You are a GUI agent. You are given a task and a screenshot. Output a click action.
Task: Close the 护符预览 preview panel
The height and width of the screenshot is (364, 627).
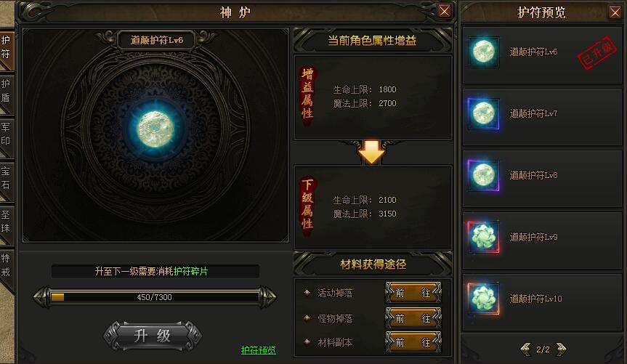pos(615,12)
